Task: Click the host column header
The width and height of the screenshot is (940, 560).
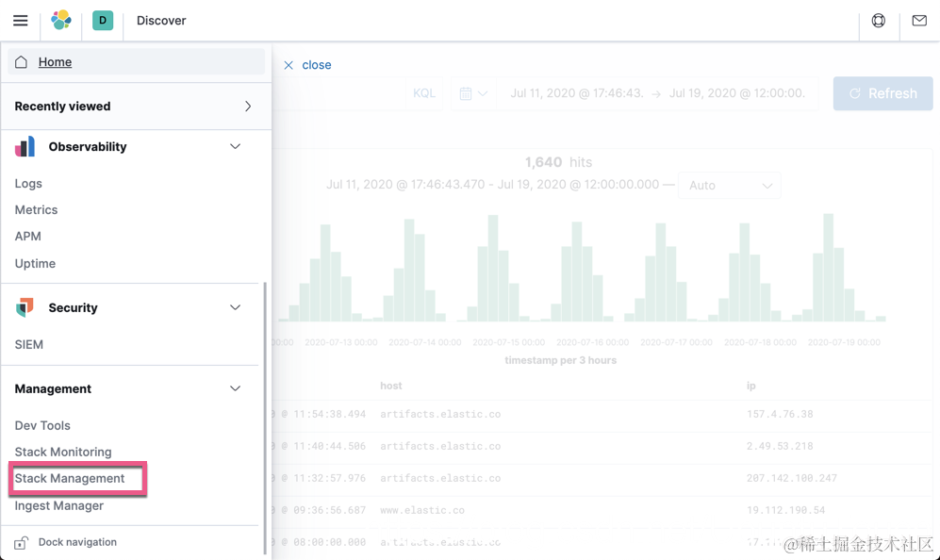Action: click(x=391, y=386)
